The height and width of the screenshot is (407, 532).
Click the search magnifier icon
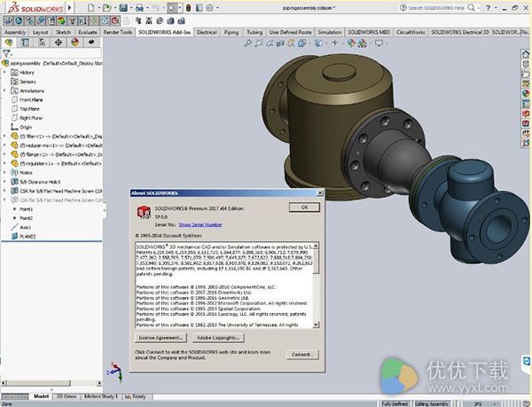[x=472, y=7]
